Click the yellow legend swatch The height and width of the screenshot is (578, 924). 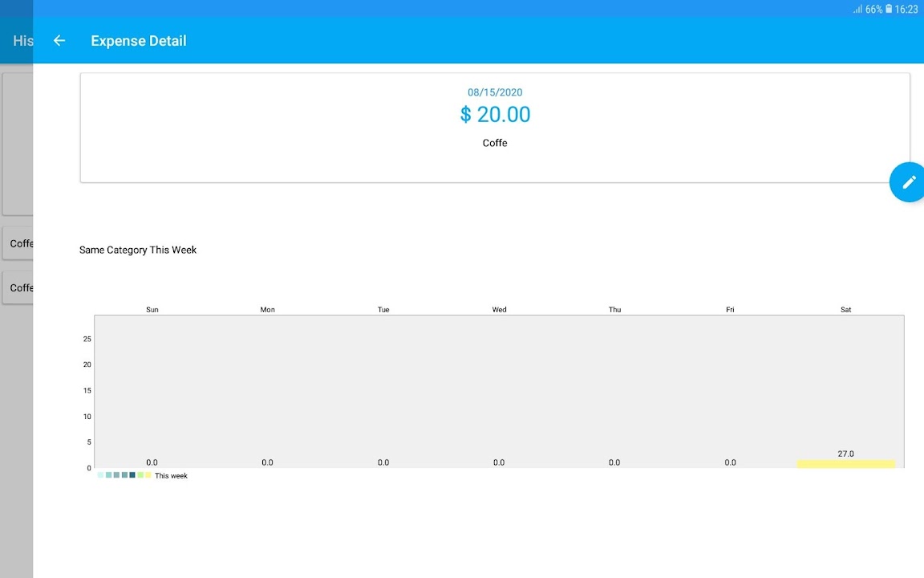coord(148,475)
